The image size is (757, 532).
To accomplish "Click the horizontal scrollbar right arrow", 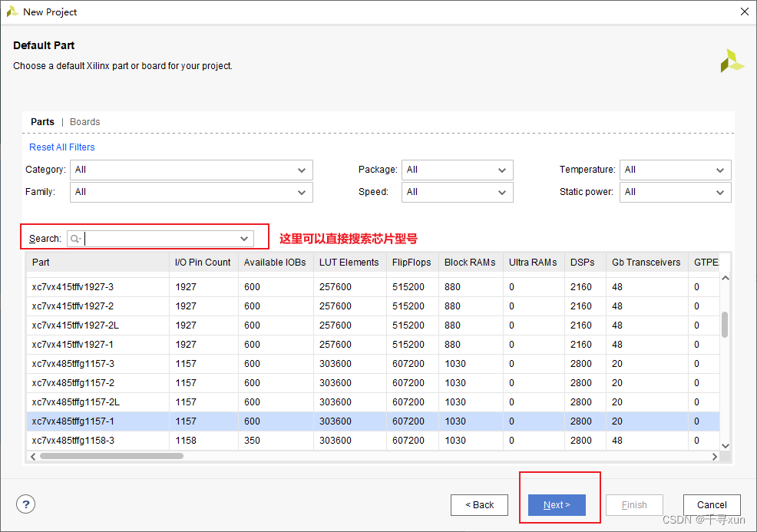I will tap(715, 457).
